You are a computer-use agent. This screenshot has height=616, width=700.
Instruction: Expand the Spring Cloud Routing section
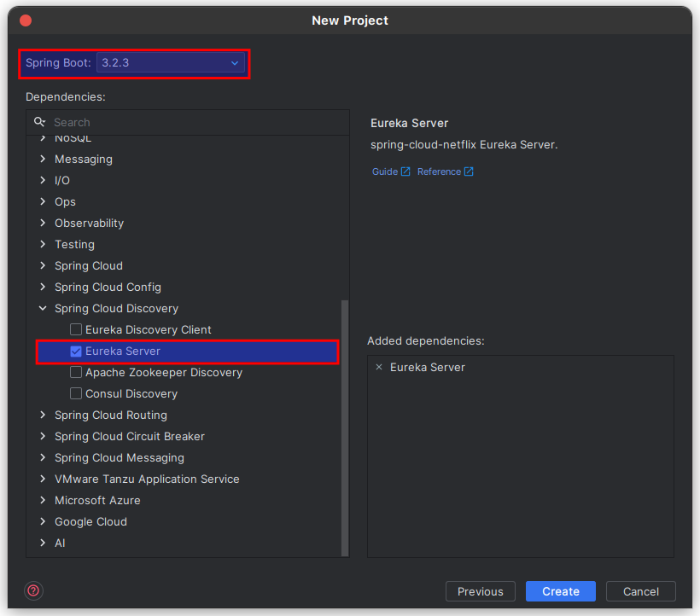click(x=42, y=415)
